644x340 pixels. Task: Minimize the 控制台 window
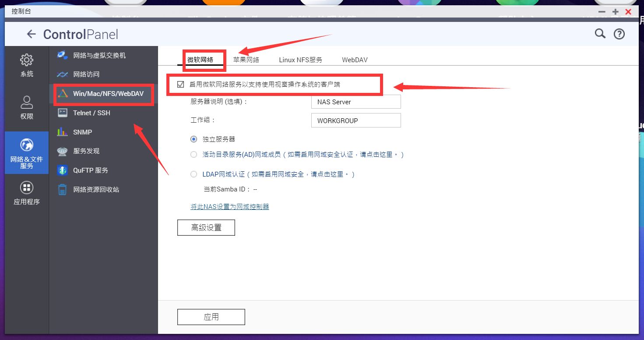coord(602,12)
